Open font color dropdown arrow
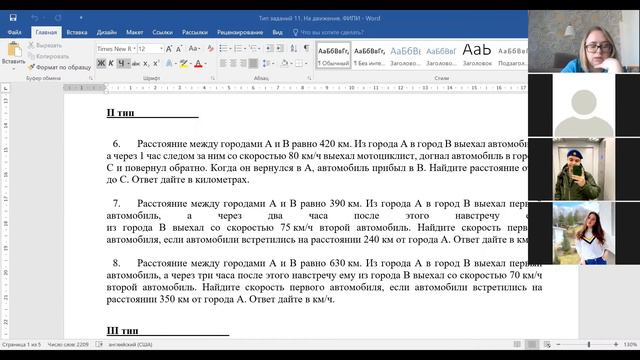Image resolution: width=640 pixels, height=360 pixels. (205, 64)
